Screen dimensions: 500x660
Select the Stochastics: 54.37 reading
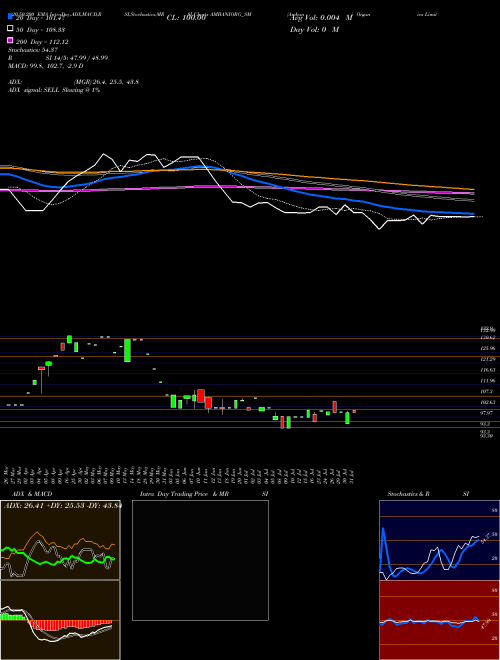(32, 50)
